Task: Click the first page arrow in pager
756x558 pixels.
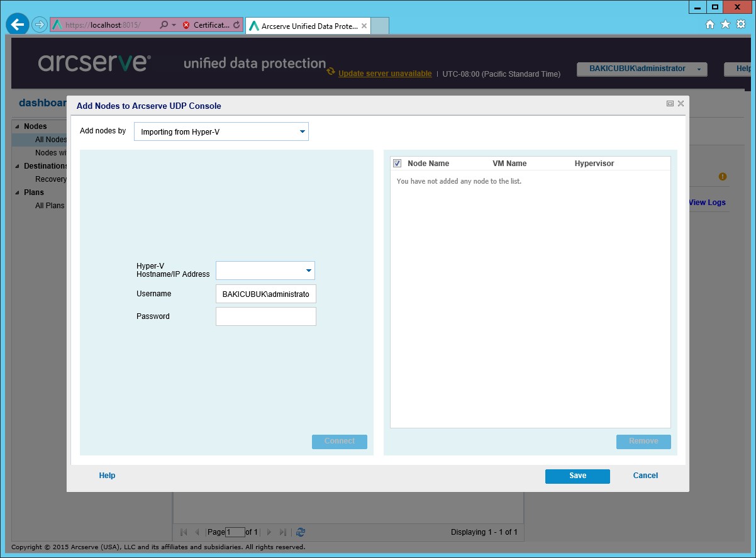Action: tap(184, 532)
